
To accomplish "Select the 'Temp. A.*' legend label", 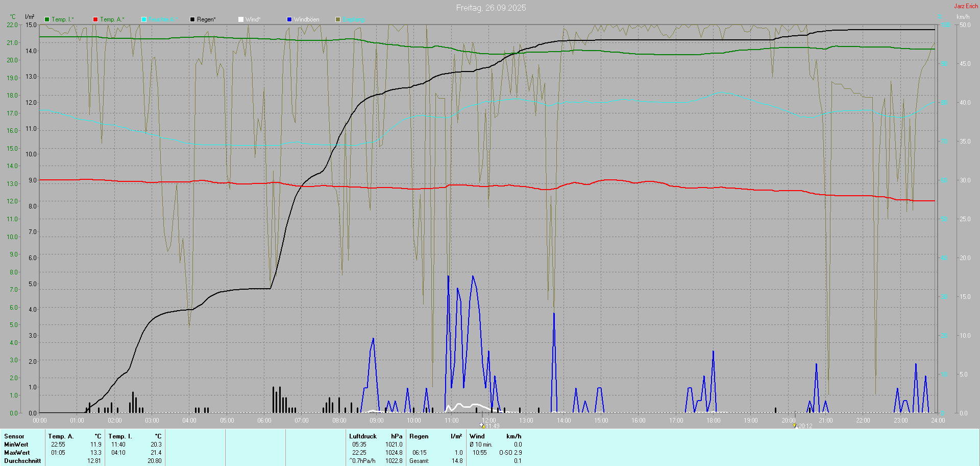I will click(x=112, y=19).
